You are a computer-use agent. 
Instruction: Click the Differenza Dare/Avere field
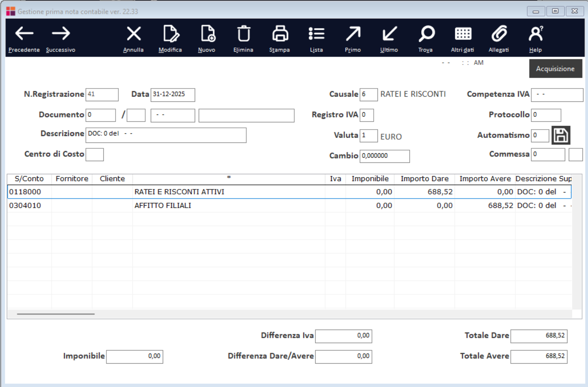344,356
